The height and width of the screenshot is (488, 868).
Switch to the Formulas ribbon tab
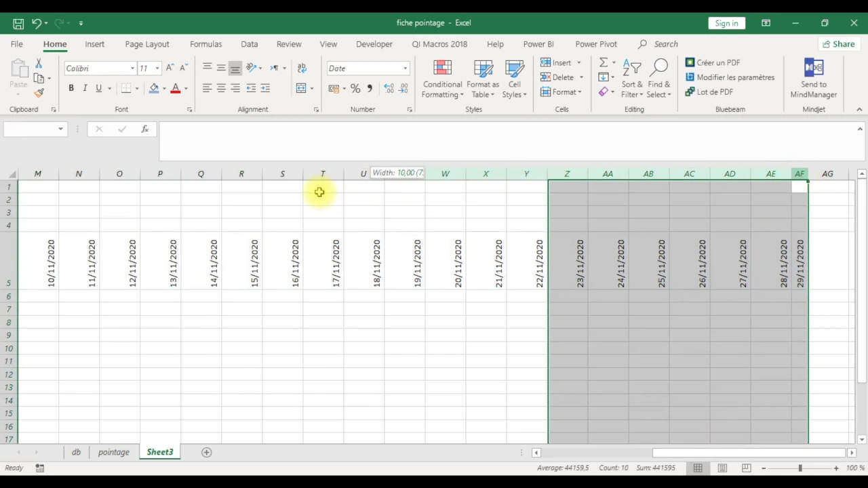(205, 44)
